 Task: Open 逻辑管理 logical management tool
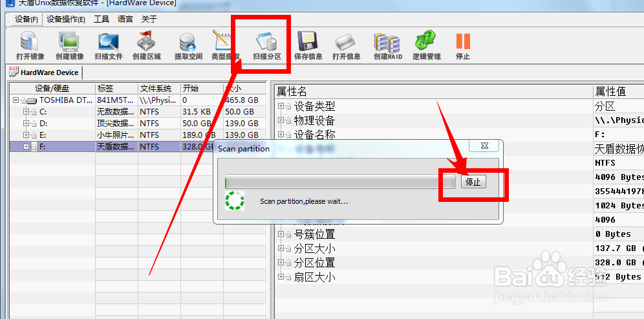pyautogui.click(x=427, y=46)
